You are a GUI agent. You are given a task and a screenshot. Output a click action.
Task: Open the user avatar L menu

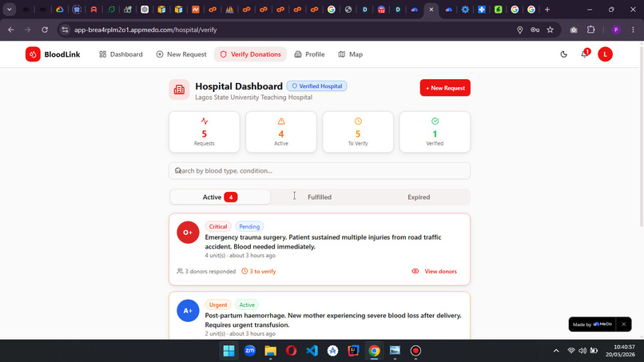[x=605, y=54]
